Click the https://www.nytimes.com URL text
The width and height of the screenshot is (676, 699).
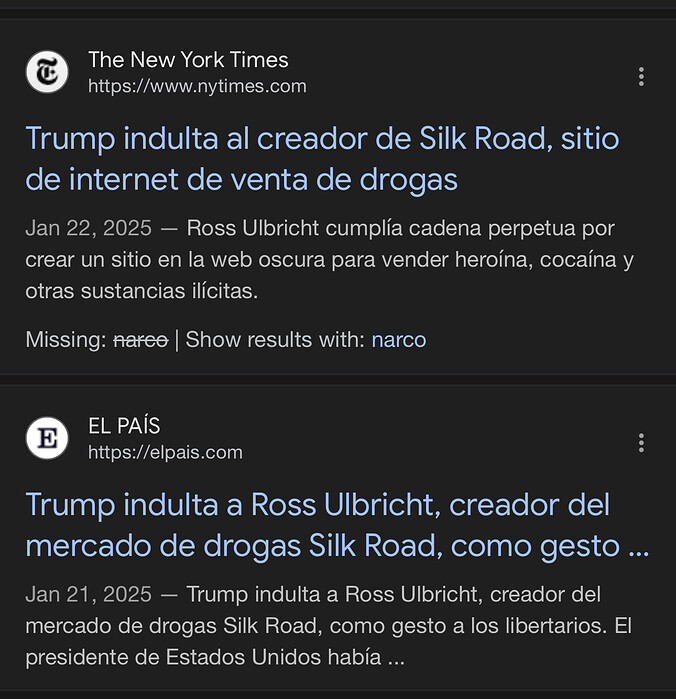click(x=197, y=86)
